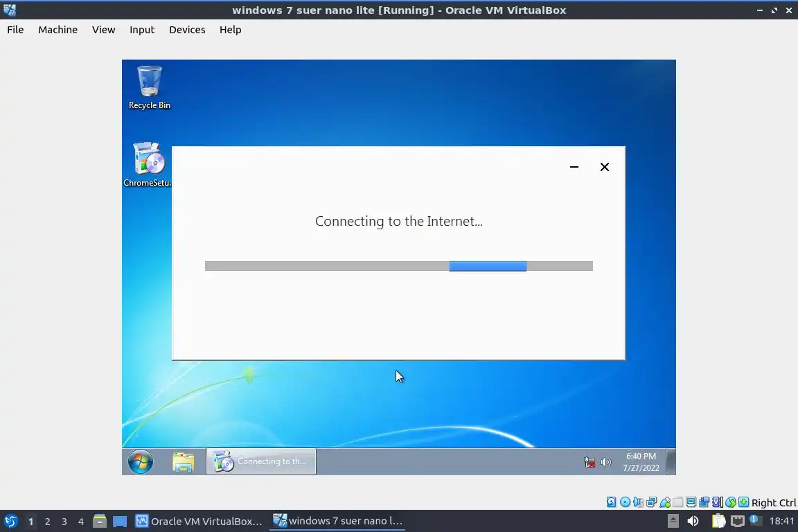Open the Input menu
This screenshot has width=798, height=532.
pyautogui.click(x=142, y=30)
